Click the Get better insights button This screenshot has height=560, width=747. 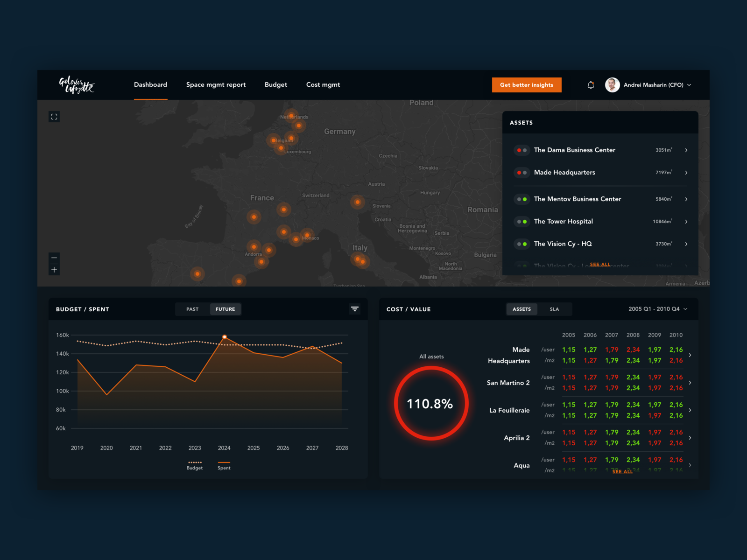click(527, 85)
